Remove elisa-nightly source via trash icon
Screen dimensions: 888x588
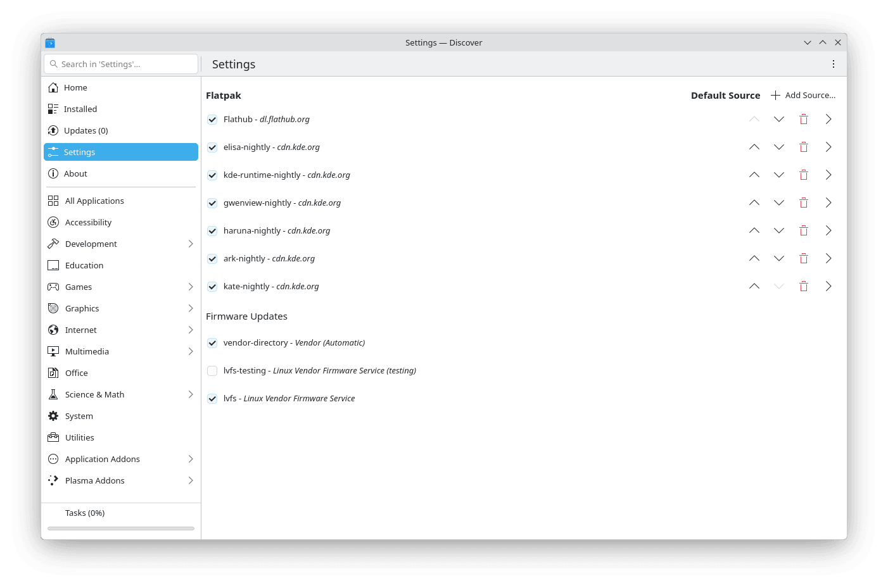(x=804, y=147)
